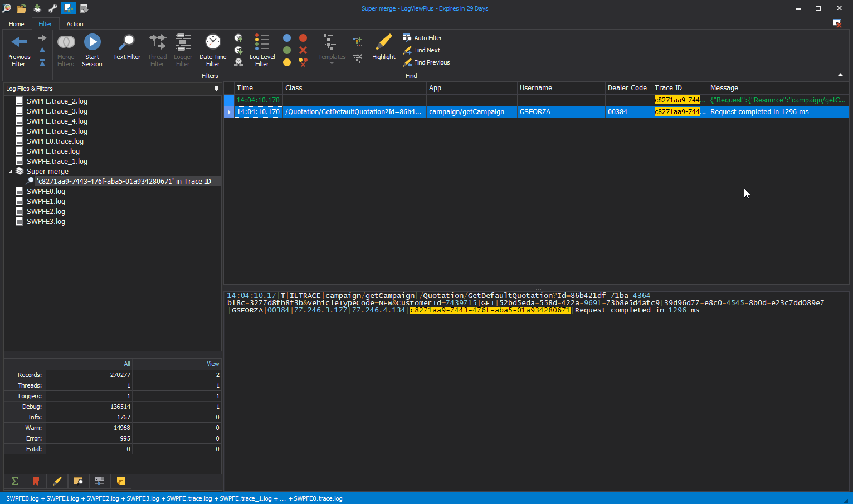Sort by the Trace ID column header
Screen dimensions: 853x504
point(668,88)
